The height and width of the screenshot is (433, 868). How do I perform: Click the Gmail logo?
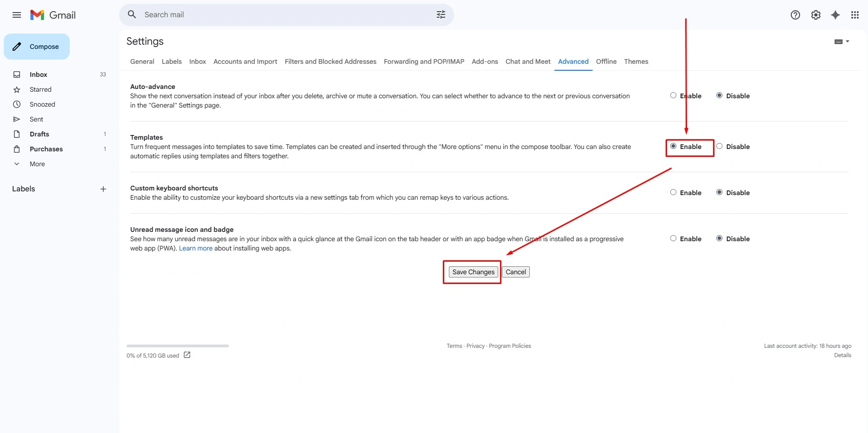(x=53, y=15)
